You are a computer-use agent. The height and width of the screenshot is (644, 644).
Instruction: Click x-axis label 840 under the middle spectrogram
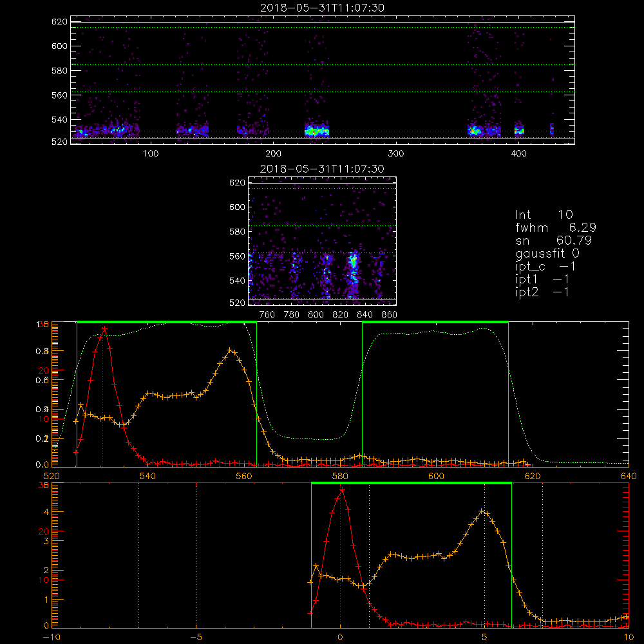(365, 315)
